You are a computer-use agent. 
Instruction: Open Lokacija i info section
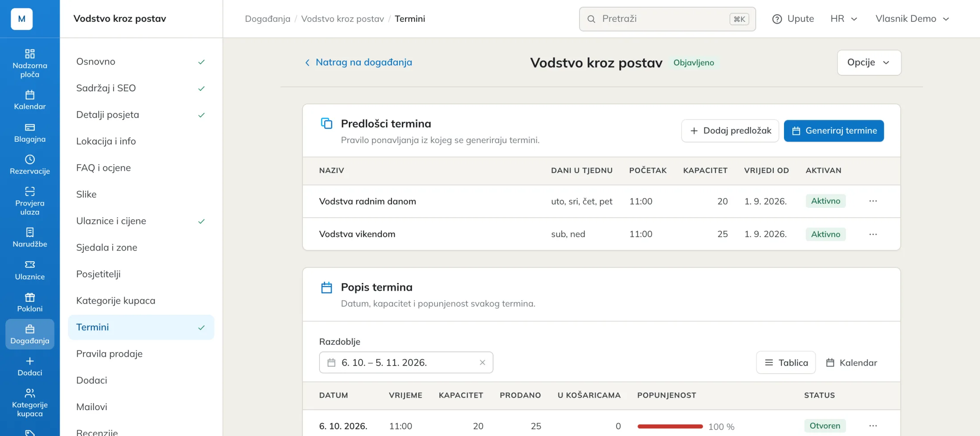pos(141,141)
